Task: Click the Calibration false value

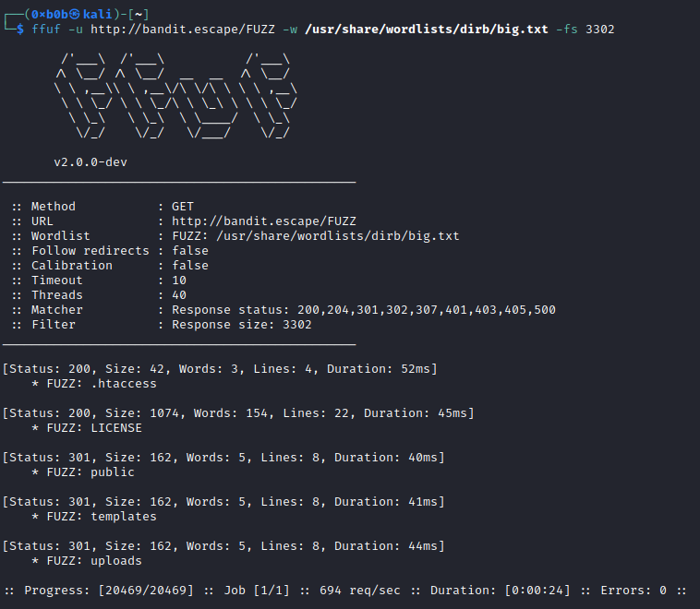Action: [x=190, y=266]
